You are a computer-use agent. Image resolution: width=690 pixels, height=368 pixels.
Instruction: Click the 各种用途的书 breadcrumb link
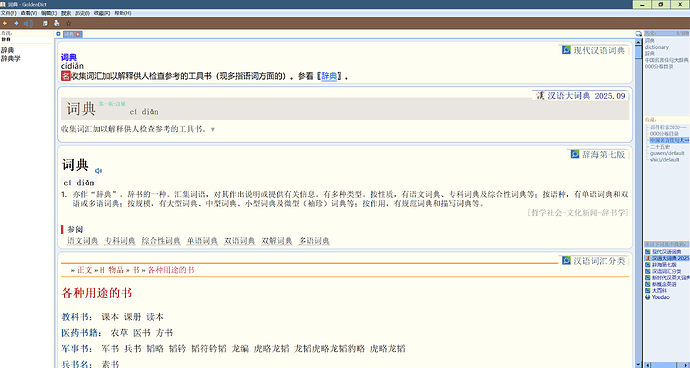171,270
